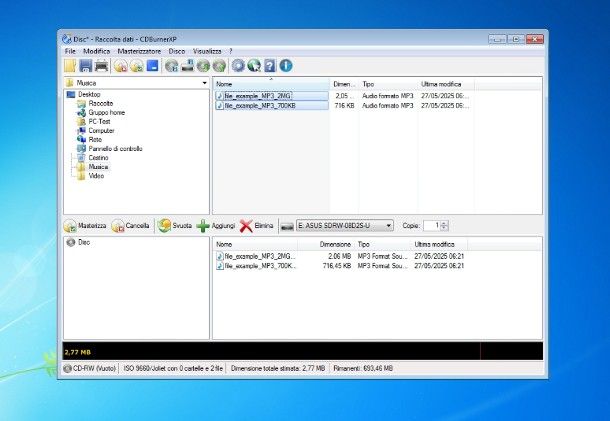
Task: Select Raccolte in the folder tree
Action: pyautogui.click(x=101, y=103)
